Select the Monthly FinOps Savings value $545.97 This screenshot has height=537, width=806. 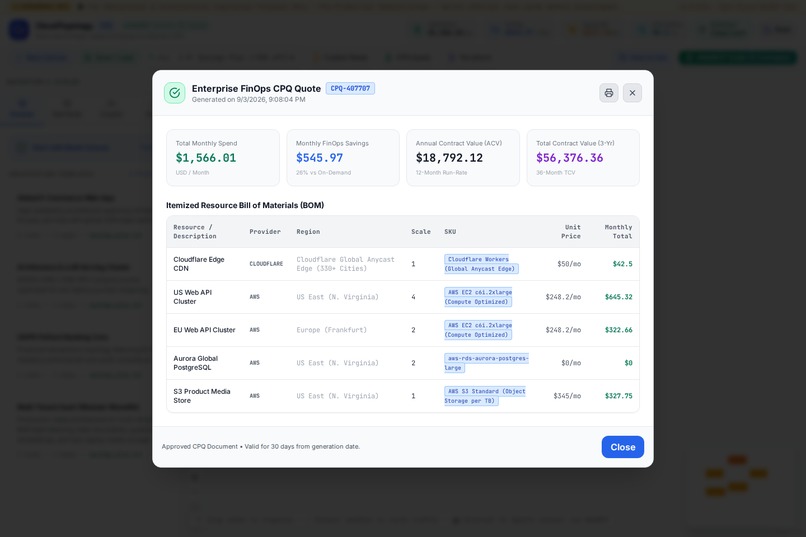319,158
